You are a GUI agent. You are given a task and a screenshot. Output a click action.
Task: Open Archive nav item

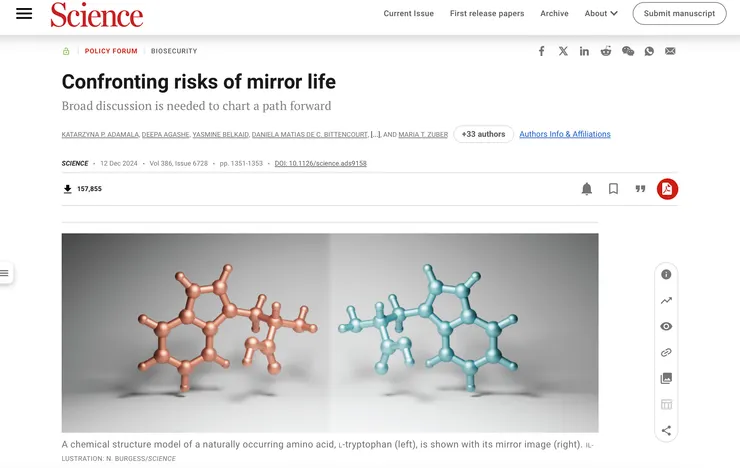[555, 13]
